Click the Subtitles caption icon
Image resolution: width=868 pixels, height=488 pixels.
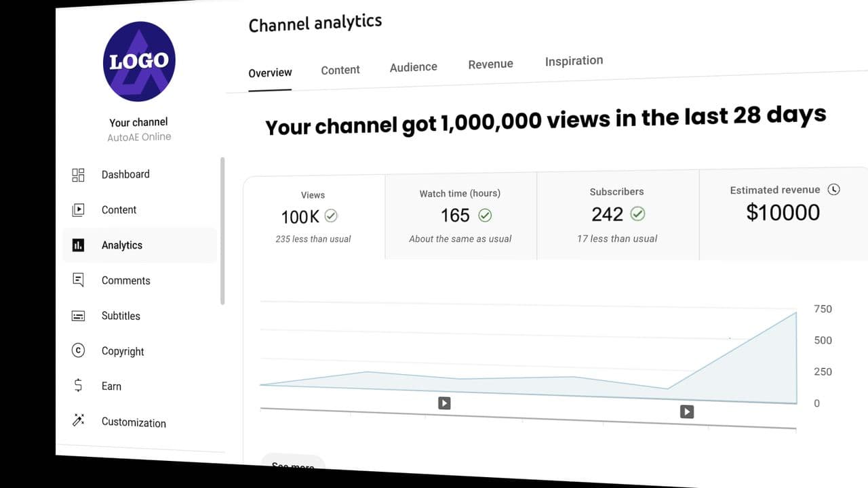coord(78,316)
